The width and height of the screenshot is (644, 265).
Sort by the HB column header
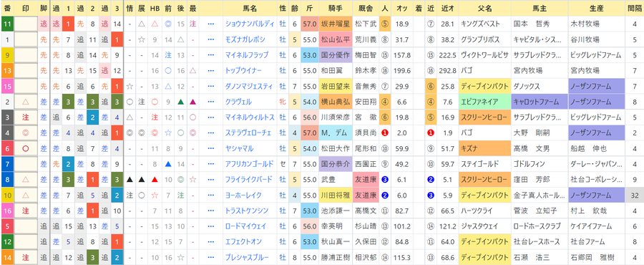pos(155,8)
